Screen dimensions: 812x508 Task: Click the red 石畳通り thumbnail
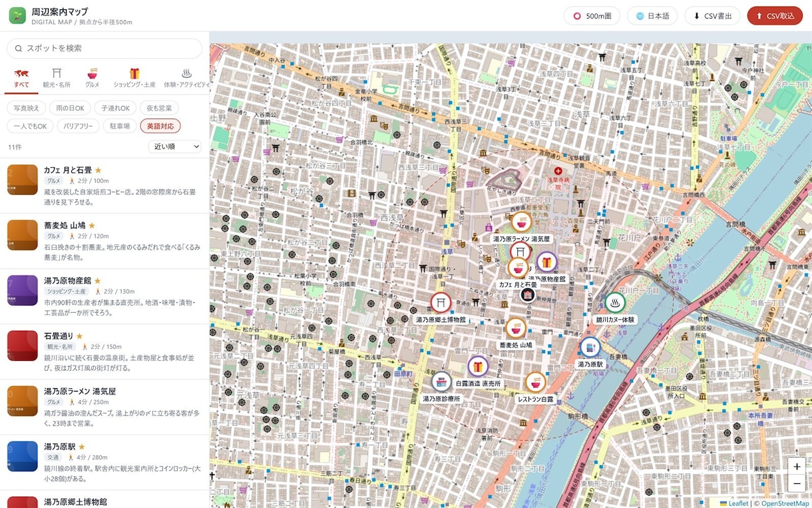click(x=22, y=346)
